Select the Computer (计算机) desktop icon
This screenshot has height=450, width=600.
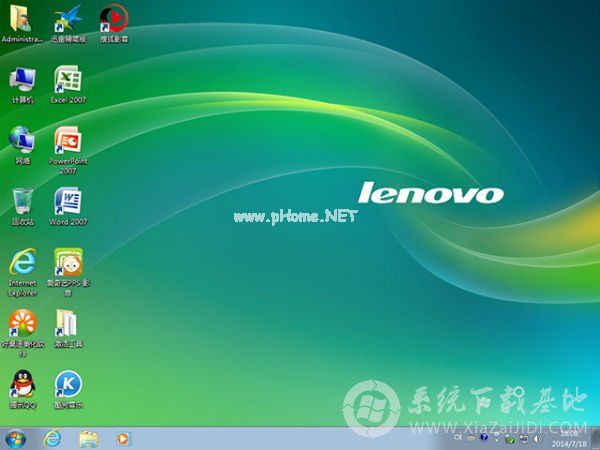coord(23,85)
